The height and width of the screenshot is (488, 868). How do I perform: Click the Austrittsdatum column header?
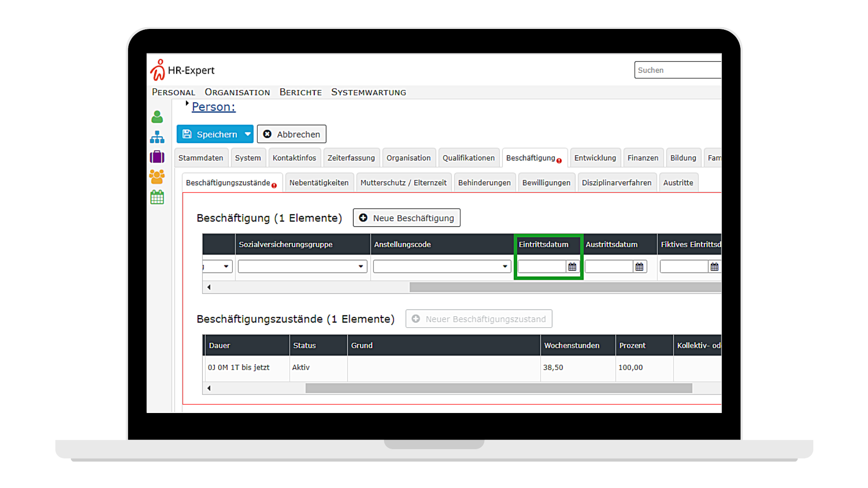click(x=619, y=244)
